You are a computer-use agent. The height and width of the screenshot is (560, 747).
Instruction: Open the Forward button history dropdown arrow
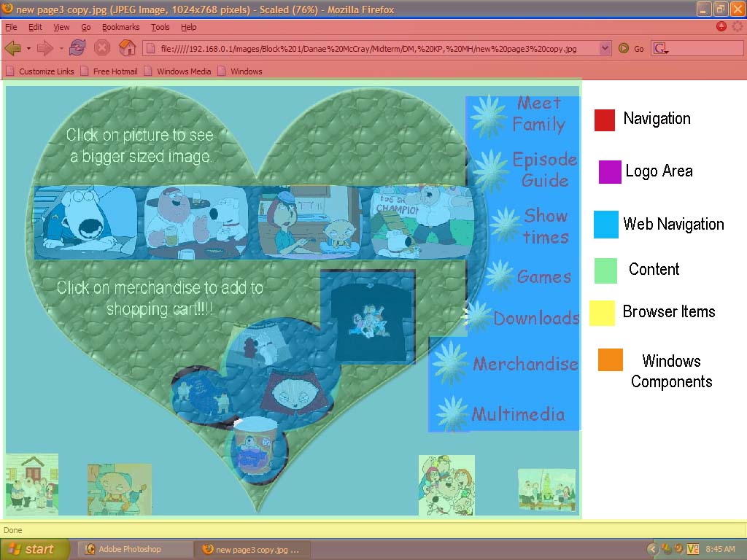[61, 49]
